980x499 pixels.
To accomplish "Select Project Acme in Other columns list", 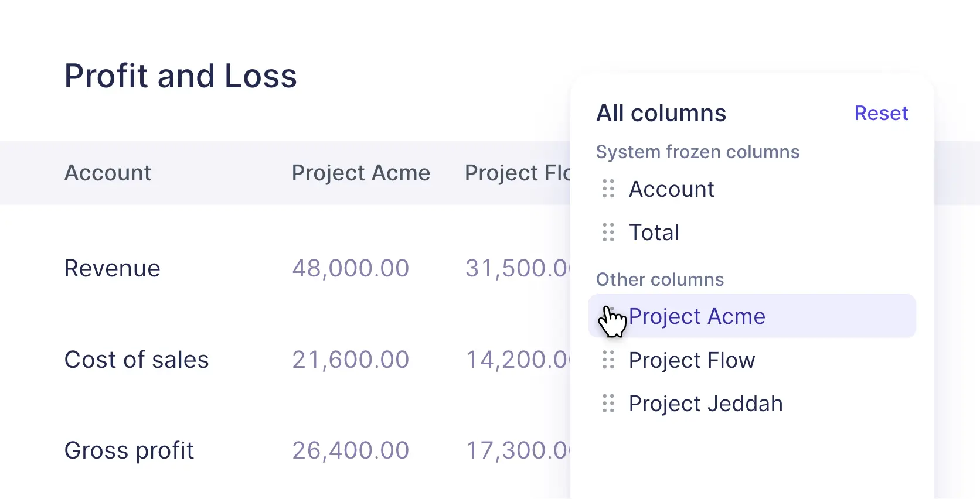I will tap(752, 316).
